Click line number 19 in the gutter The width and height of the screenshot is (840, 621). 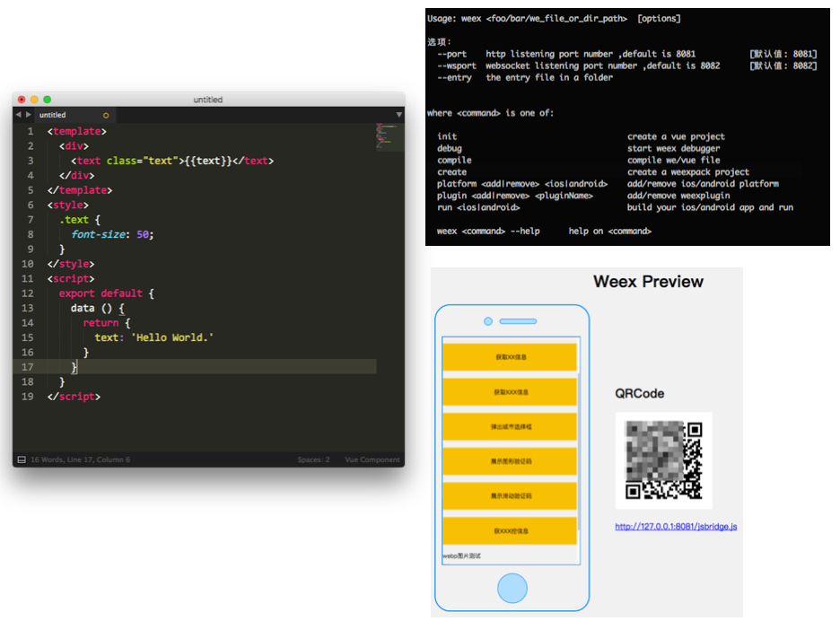pyautogui.click(x=27, y=397)
